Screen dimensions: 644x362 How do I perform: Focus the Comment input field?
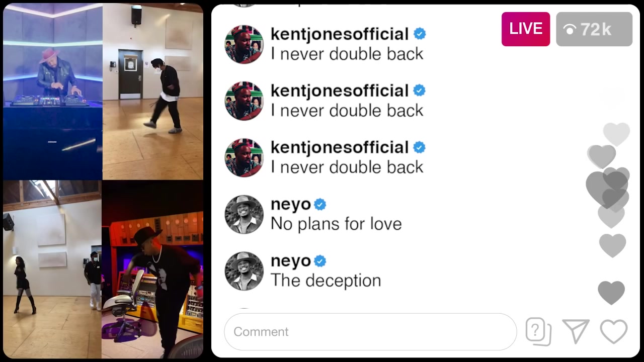click(x=370, y=332)
